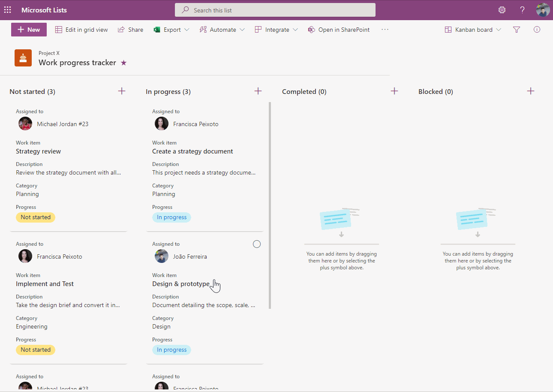Add item to Completed column with plus
This screenshot has width=553, height=392.
[x=394, y=91]
